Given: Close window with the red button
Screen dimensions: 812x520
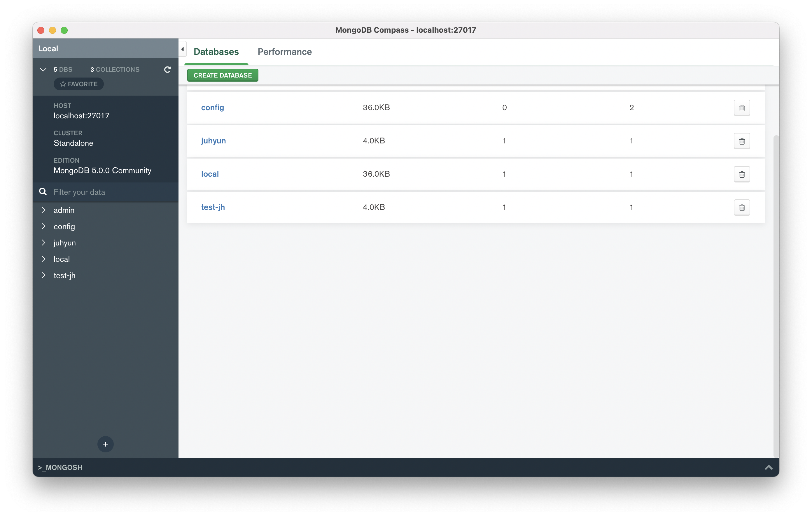Looking at the screenshot, I should pos(41,30).
